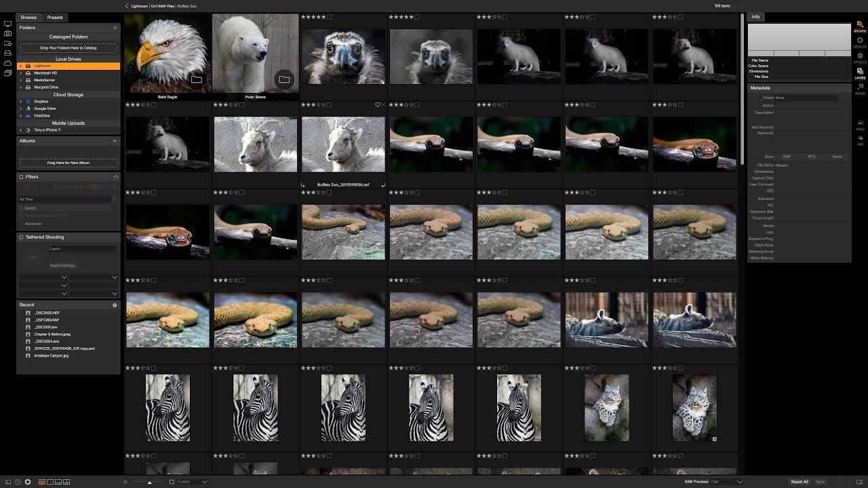
Task: Select the folder arrow icon in left strip
Action: point(7,43)
